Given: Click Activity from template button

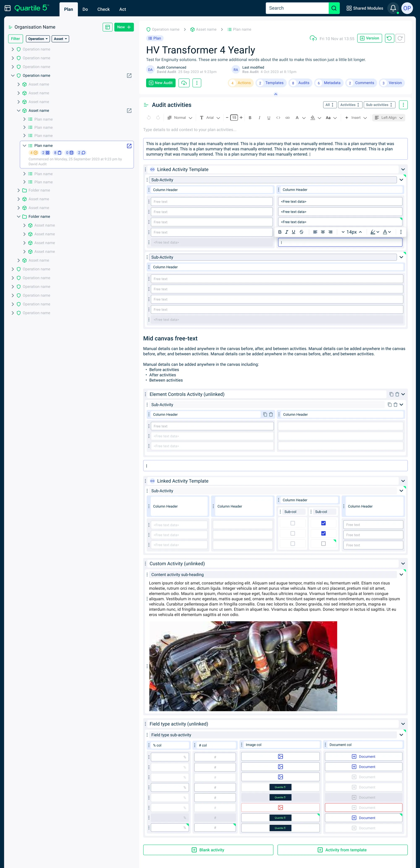Looking at the screenshot, I should coord(342,850).
